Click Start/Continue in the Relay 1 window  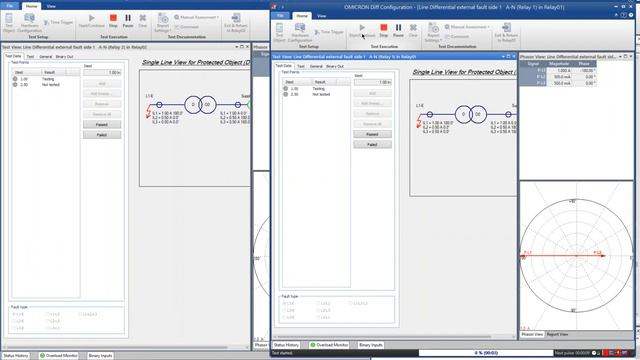362,30
